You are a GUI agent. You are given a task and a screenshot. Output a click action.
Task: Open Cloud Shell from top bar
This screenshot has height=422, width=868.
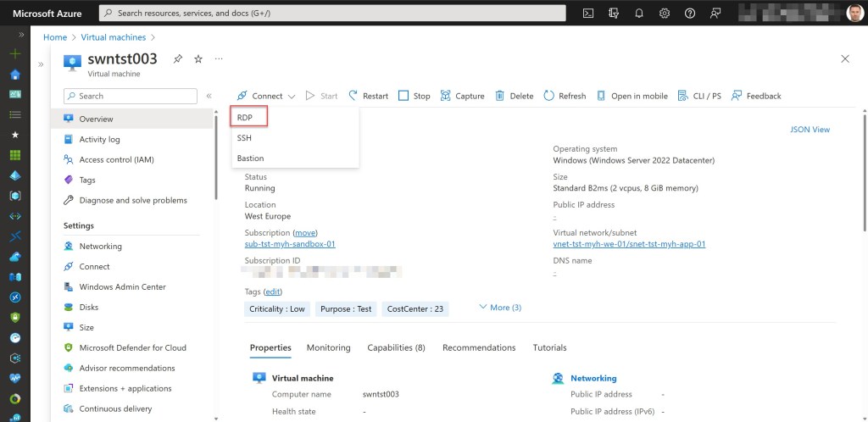coord(588,13)
